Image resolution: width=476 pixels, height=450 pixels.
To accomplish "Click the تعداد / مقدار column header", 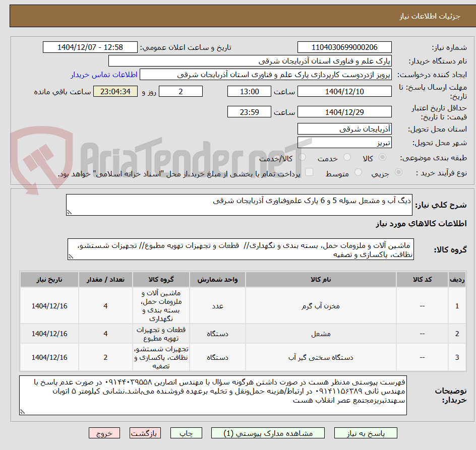I will (x=106, y=280).
